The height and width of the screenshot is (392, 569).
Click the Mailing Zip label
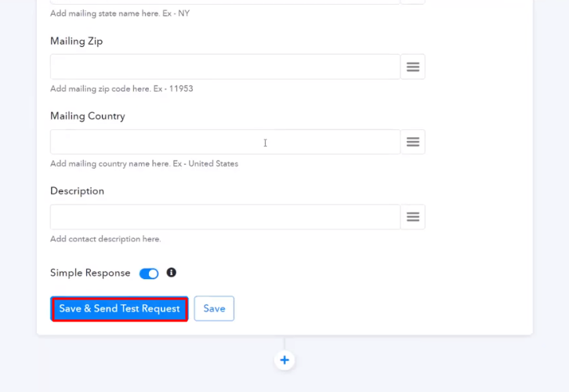point(77,42)
